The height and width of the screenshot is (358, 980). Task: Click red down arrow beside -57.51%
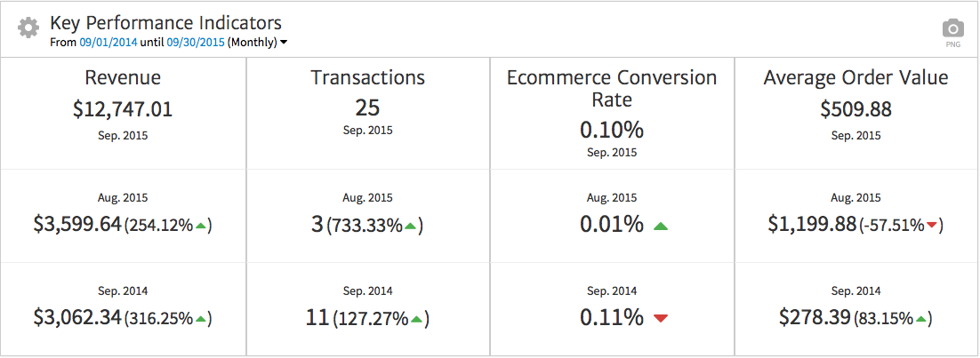931,226
